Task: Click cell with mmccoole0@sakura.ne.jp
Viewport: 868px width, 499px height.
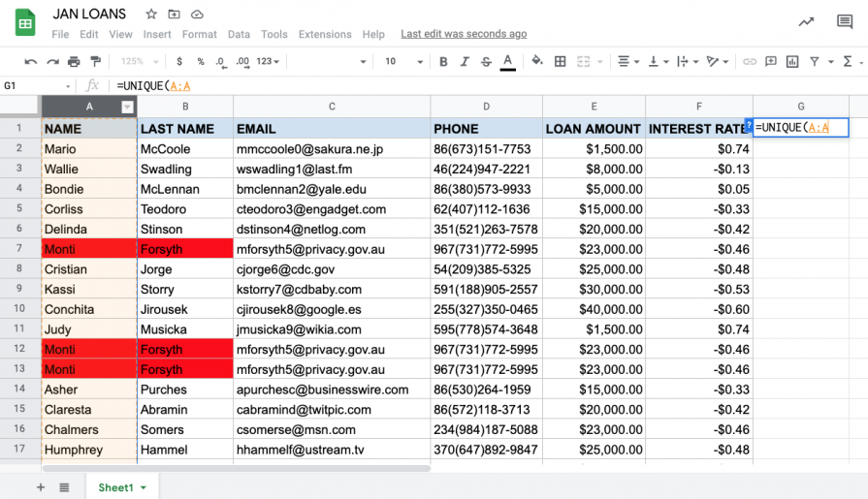Action: click(332, 149)
